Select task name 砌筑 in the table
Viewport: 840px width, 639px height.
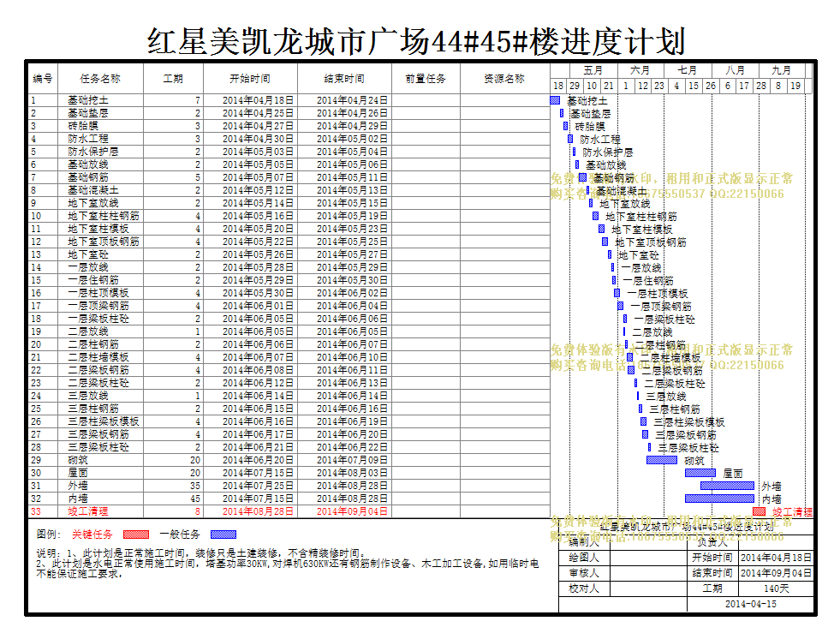tap(78, 461)
